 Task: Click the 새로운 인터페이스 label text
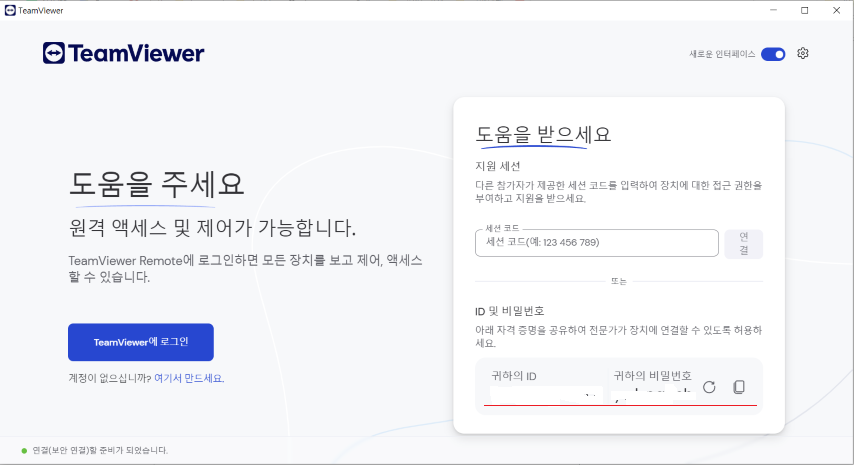pos(722,54)
